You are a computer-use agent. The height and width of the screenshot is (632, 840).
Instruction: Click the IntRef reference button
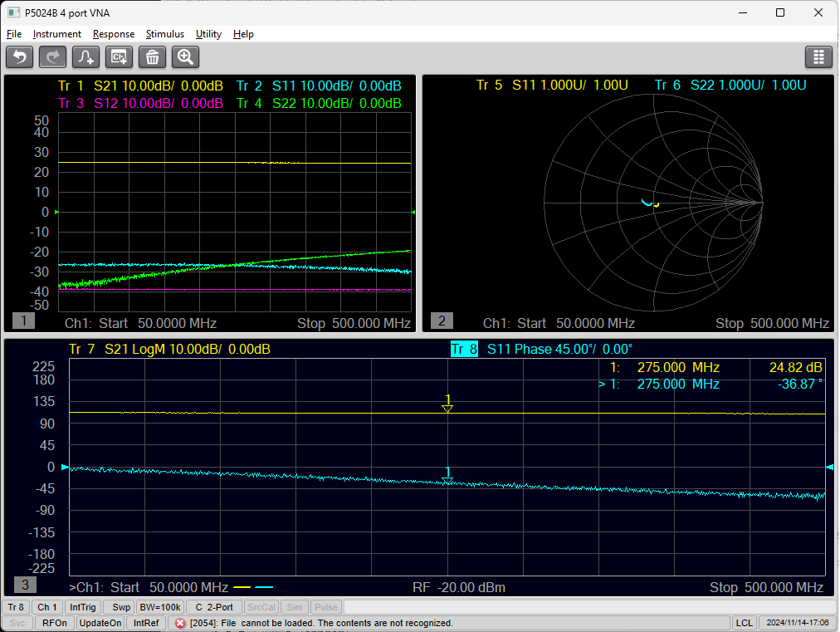point(146,623)
